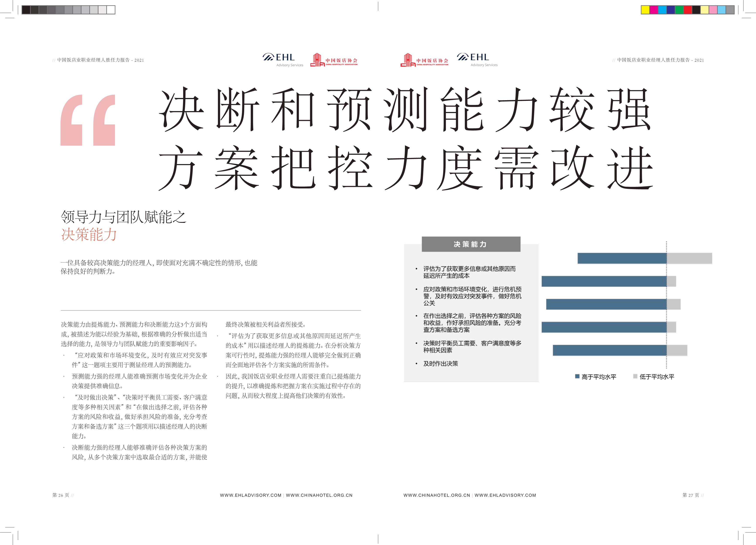Click the pink 决策能力 subheading

[89, 234]
